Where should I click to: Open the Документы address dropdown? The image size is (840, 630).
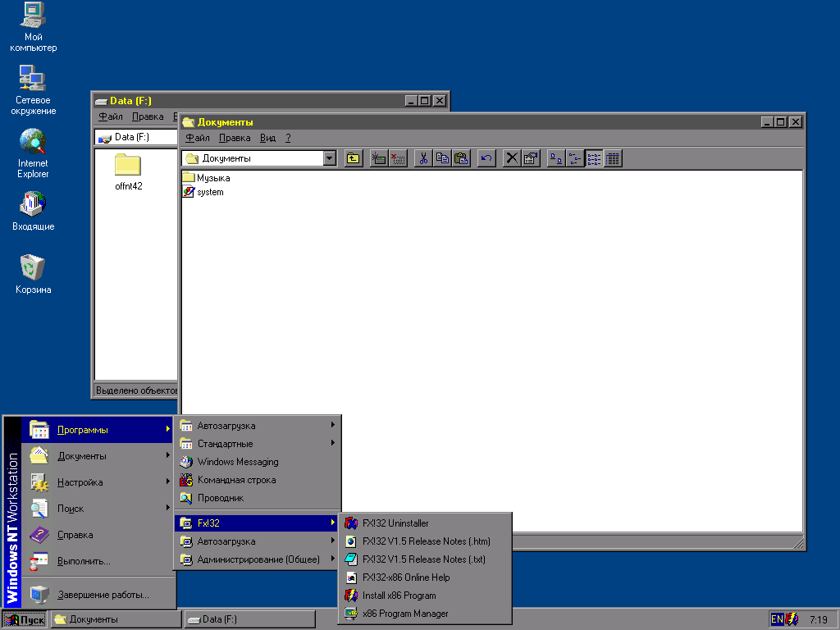click(x=330, y=158)
